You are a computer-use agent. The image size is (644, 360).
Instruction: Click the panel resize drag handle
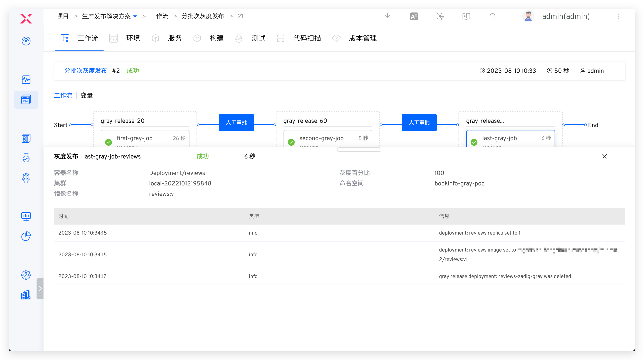359,150
